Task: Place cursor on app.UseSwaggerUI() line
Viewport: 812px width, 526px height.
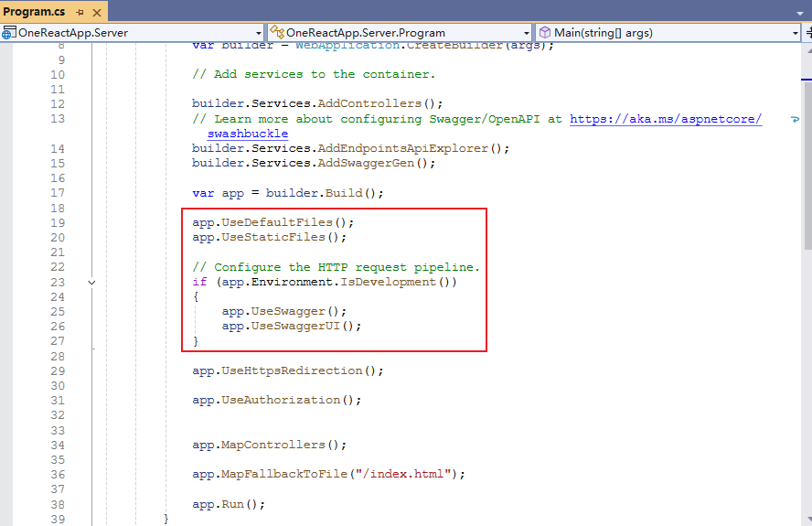Action: click(291, 327)
